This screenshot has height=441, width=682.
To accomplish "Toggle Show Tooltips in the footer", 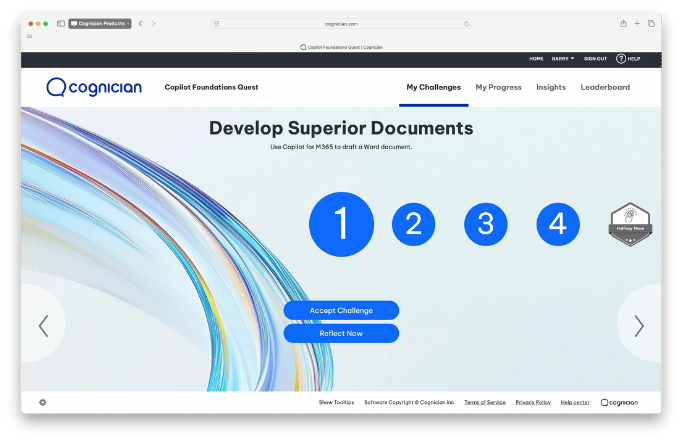I will click(337, 402).
